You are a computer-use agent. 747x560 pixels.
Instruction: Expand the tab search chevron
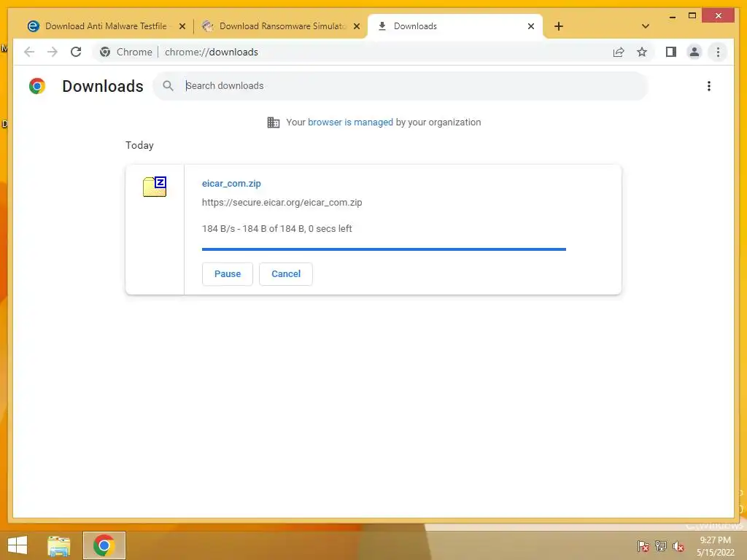(x=646, y=26)
